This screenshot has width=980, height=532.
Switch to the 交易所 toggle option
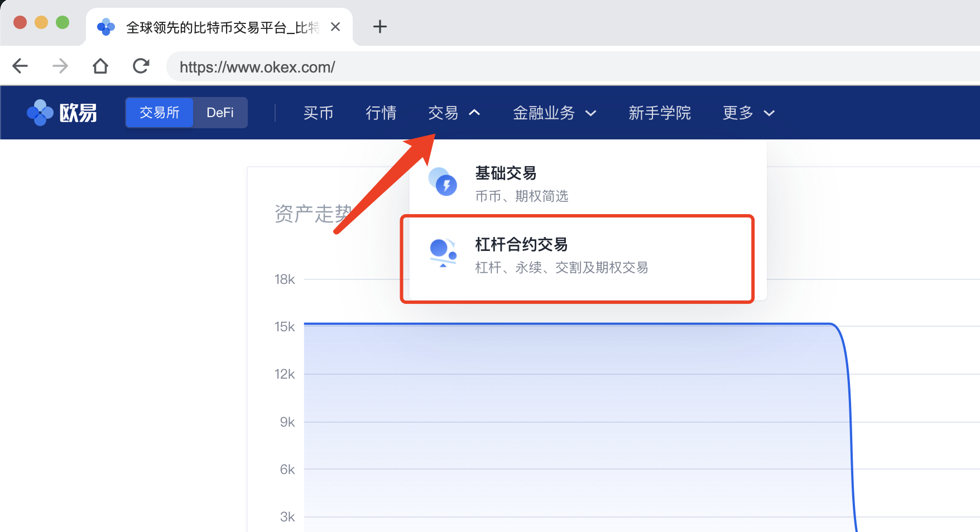(x=160, y=113)
